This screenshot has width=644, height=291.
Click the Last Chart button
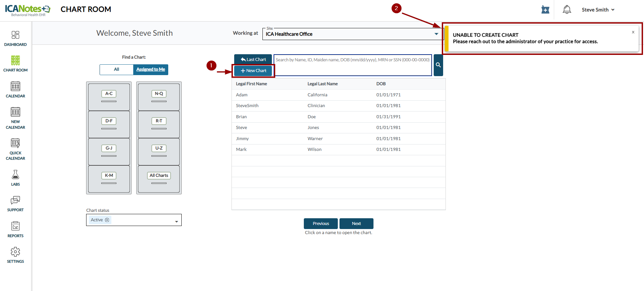tap(253, 59)
